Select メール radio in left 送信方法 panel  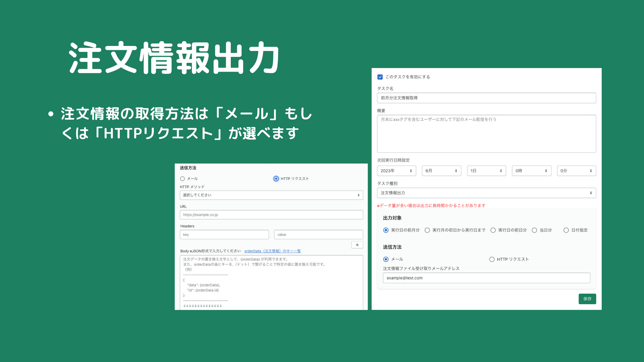click(182, 179)
